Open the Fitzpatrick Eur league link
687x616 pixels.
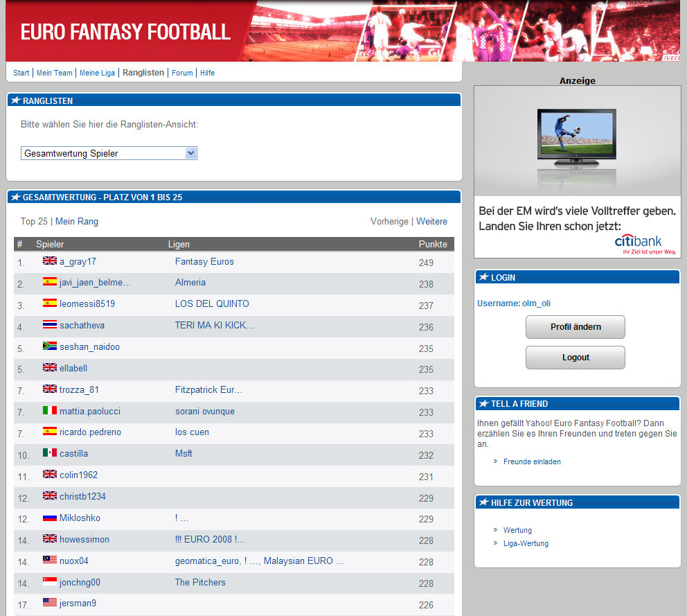[x=208, y=390]
